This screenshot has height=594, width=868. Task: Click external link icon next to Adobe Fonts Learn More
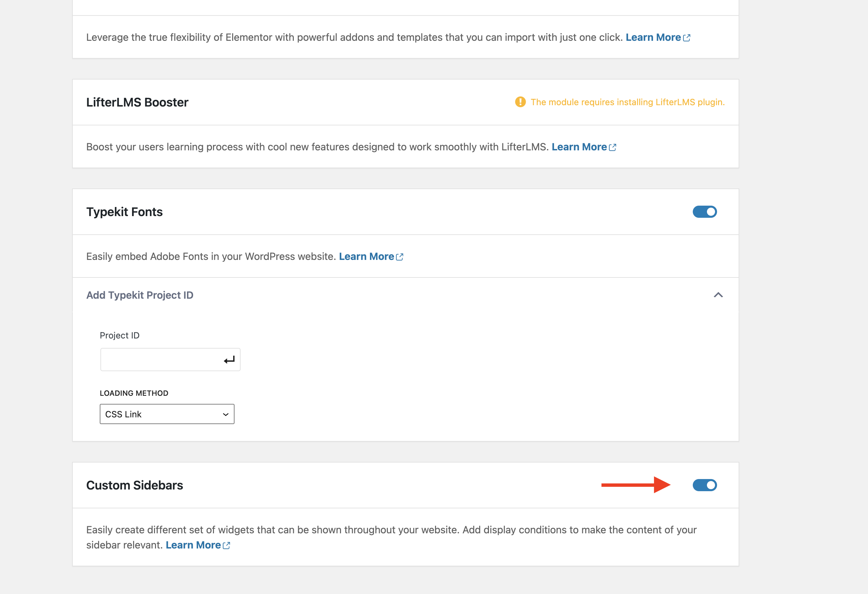point(400,257)
